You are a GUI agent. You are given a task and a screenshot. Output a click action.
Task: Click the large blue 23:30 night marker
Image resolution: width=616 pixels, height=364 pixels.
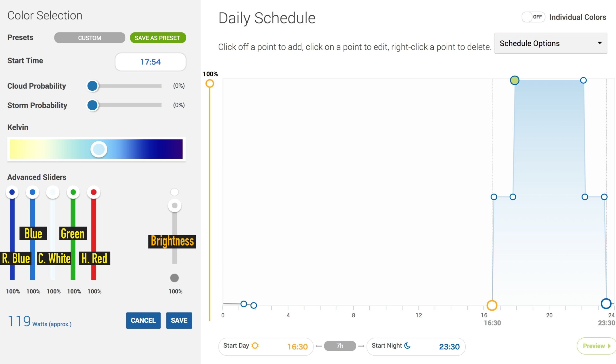pyautogui.click(x=606, y=303)
